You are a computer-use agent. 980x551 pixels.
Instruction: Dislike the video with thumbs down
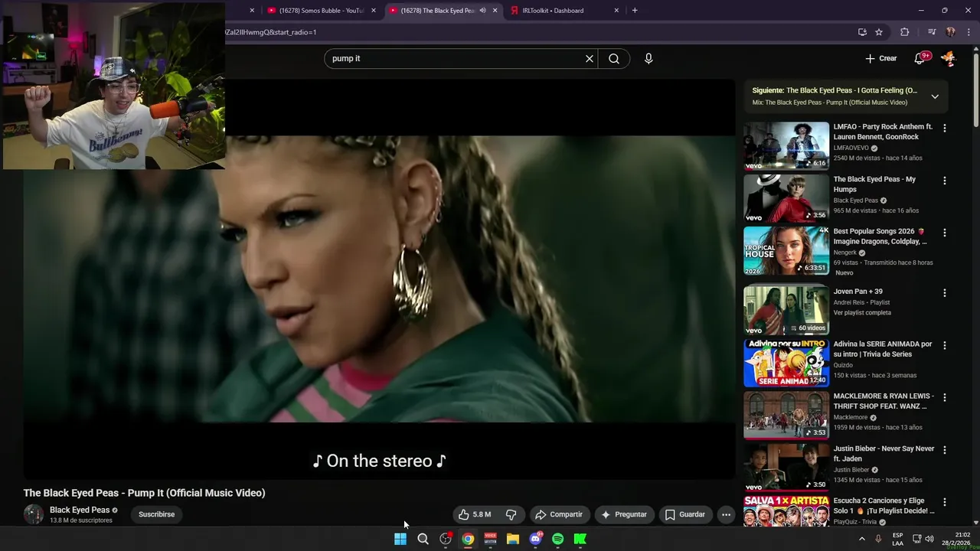[x=511, y=514]
